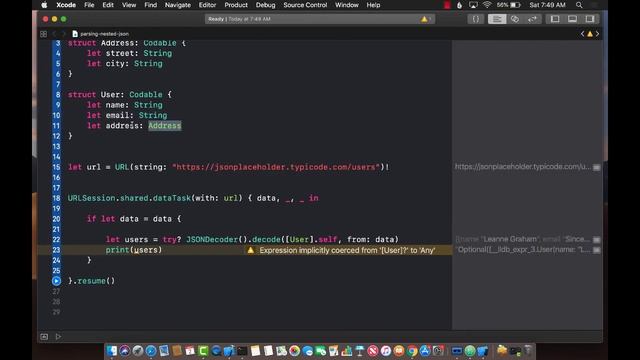Open Photos app from the Dock
The image size is (640, 360).
tap(294, 351)
